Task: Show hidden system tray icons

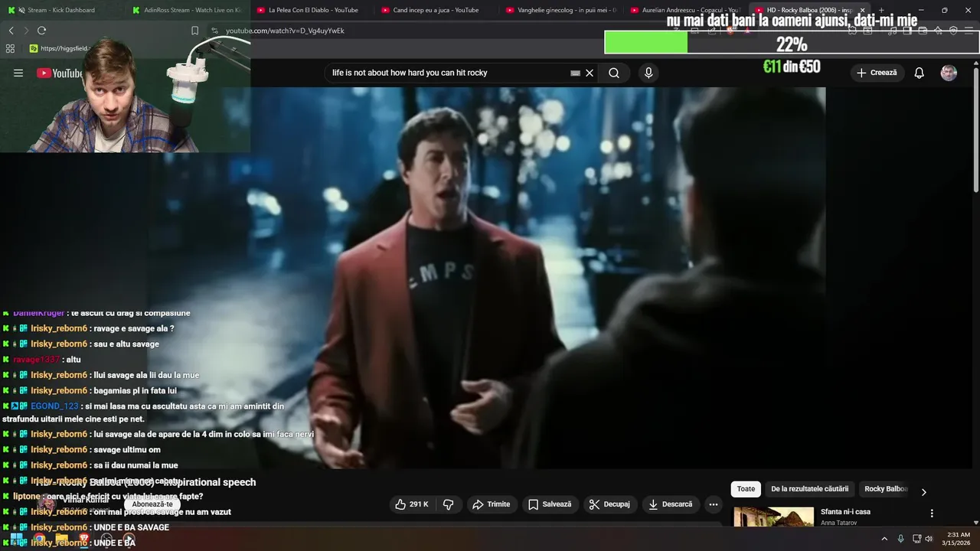Action: pyautogui.click(x=884, y=539)
